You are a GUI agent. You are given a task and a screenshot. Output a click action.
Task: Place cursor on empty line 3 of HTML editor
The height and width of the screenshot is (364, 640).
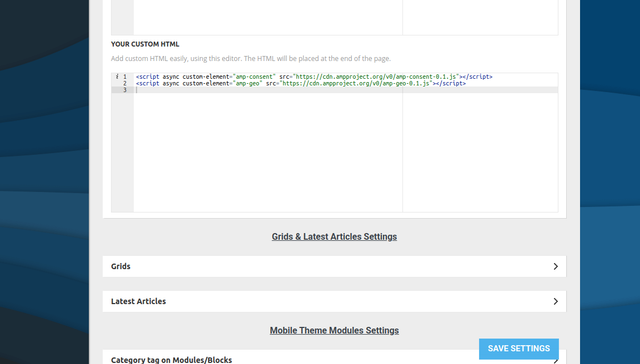(346, 90)
